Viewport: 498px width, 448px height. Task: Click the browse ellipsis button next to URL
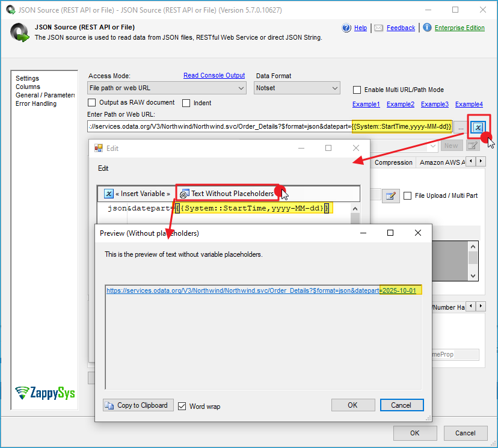(461, 127)
